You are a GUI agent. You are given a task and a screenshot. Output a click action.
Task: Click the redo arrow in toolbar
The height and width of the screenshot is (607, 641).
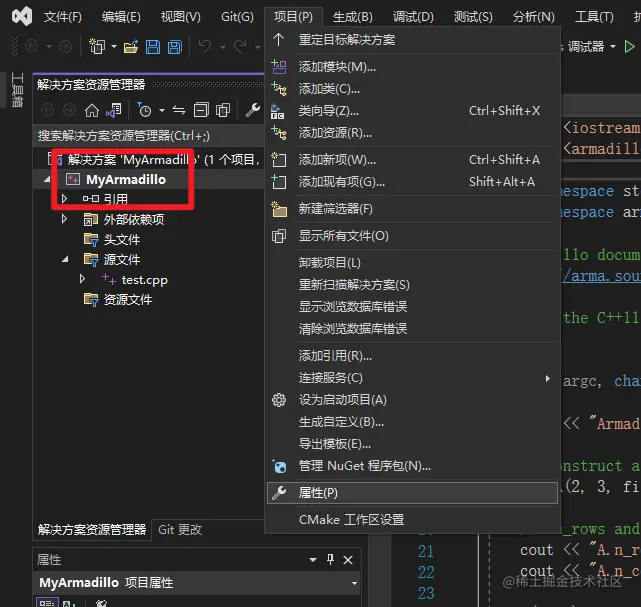[x=240, y=47]
